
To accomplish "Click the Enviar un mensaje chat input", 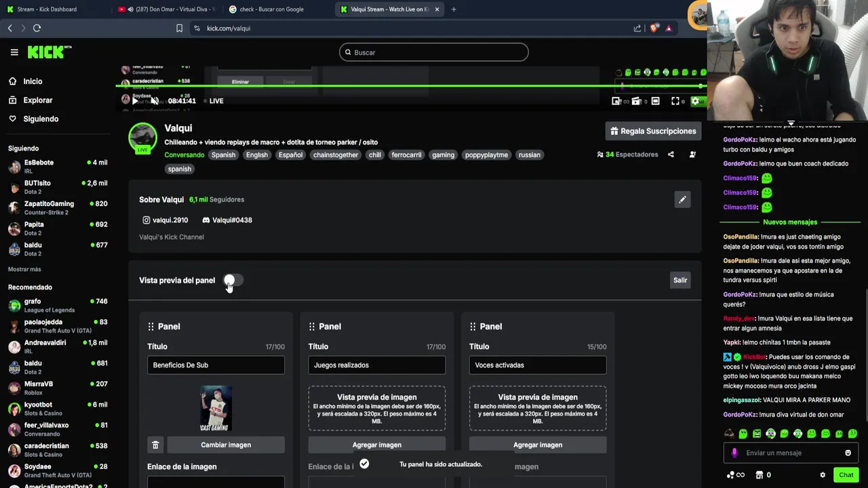I will click(791, 453).
